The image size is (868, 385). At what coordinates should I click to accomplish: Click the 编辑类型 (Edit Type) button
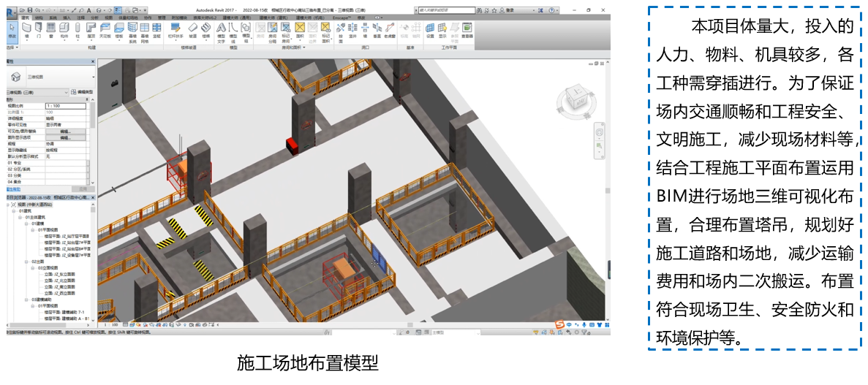(x=82, y=92)
